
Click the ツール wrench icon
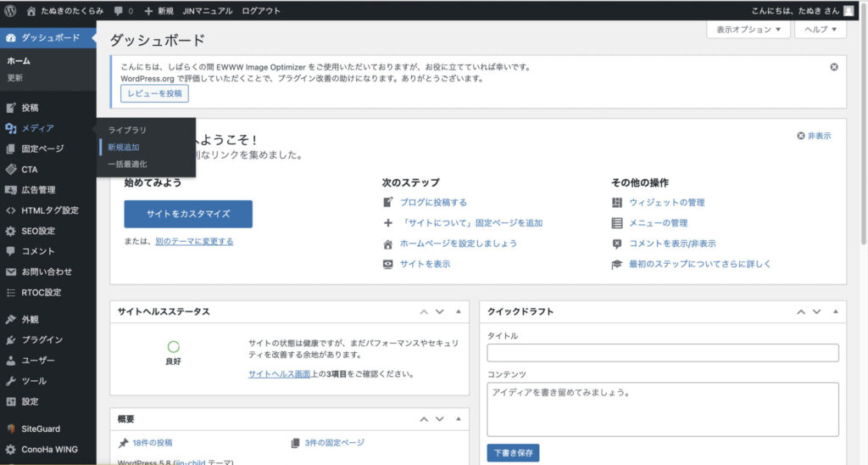10,381
